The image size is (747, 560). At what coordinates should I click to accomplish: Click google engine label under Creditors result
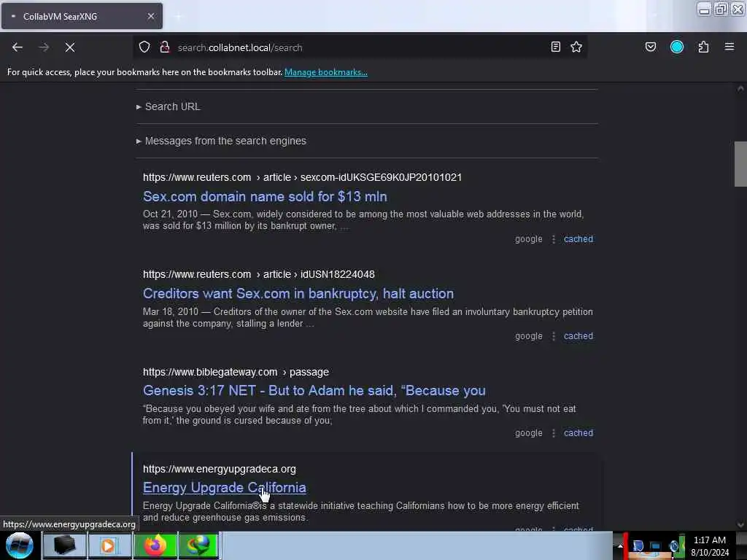pyautogui.click(x=528, y=336)
